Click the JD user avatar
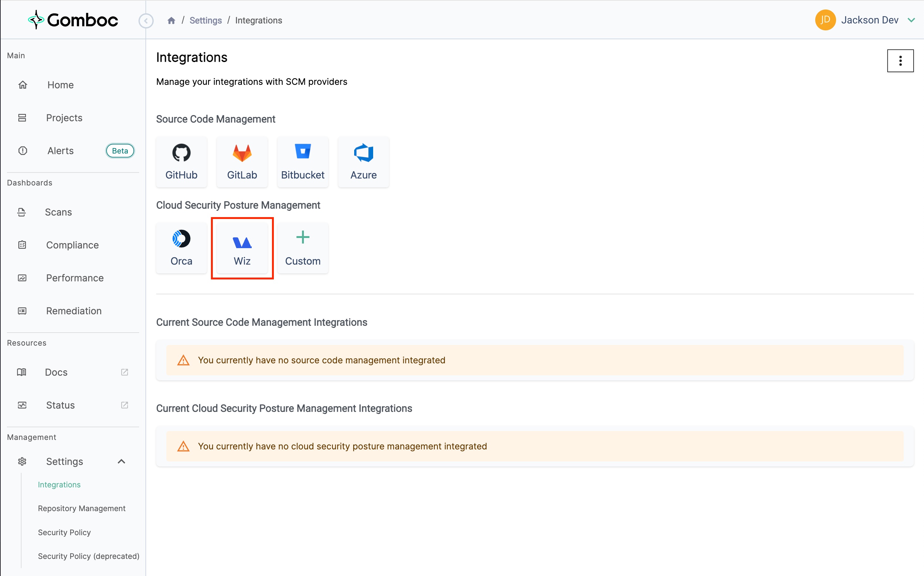This screenshot has width=924, height=576. [x=825, y=20]
